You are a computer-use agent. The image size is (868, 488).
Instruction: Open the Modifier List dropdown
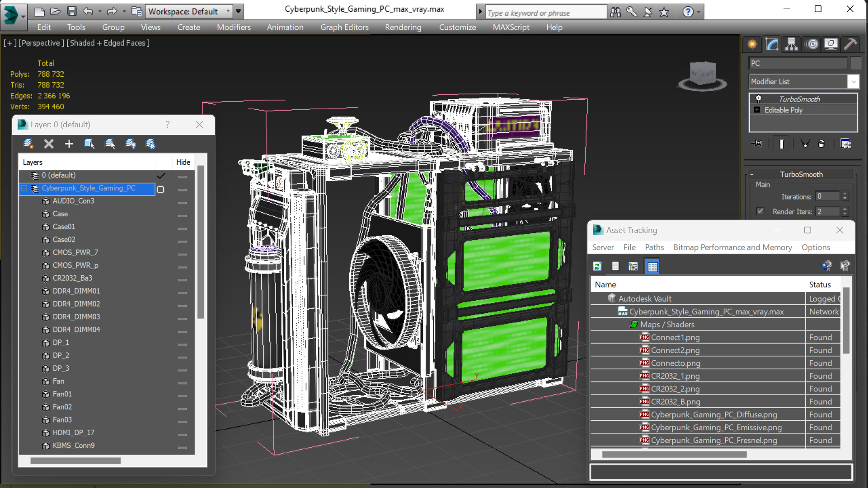853,82
